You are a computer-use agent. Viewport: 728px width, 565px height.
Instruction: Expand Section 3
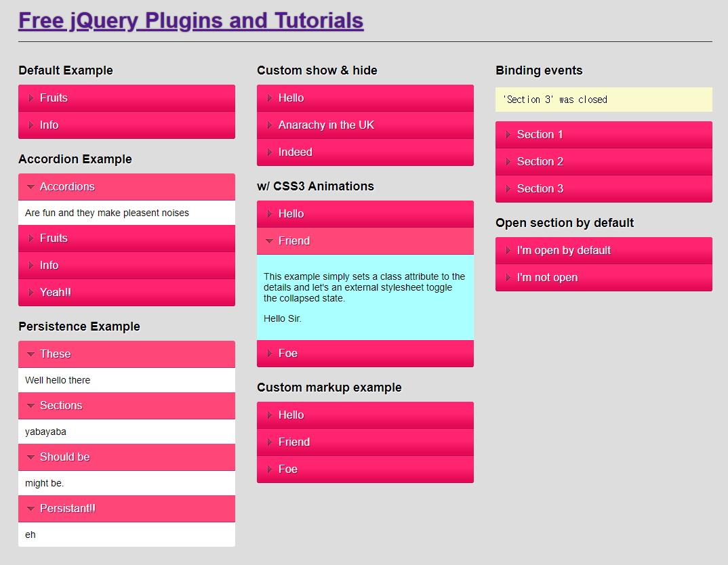click(604, 189)
